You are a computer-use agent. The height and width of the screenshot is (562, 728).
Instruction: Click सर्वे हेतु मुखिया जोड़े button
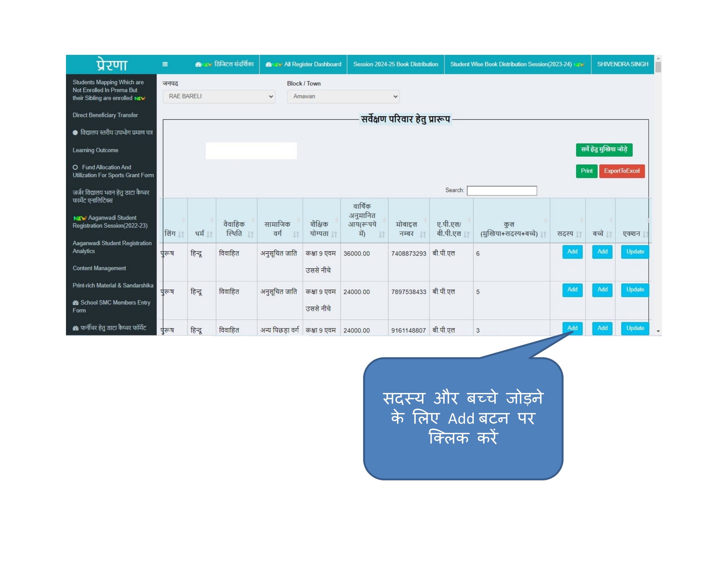click(x=604, y=149)
